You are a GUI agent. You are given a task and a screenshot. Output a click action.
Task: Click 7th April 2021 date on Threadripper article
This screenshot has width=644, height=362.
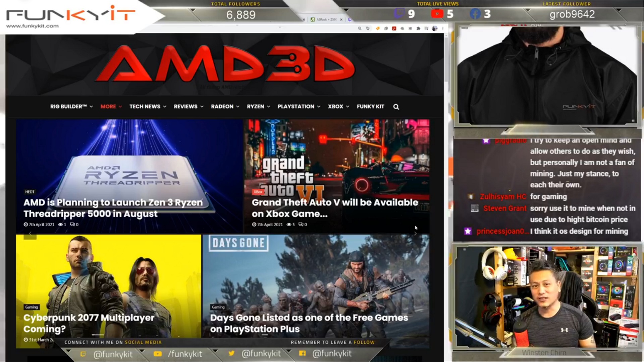pos(41,225)
